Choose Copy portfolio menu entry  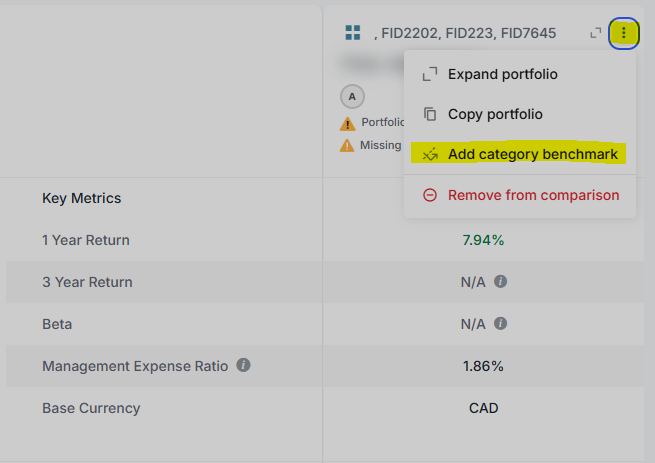(x=495, y=114)
